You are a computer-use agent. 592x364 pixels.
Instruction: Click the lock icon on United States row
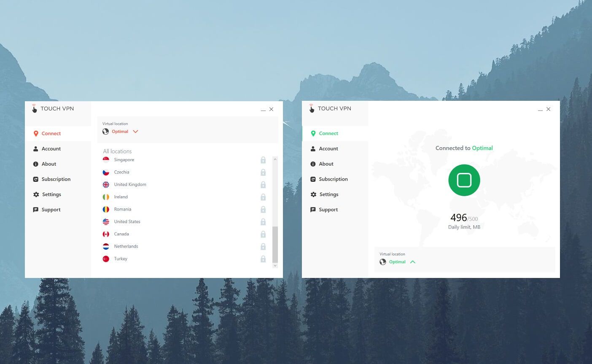point(263,222)
